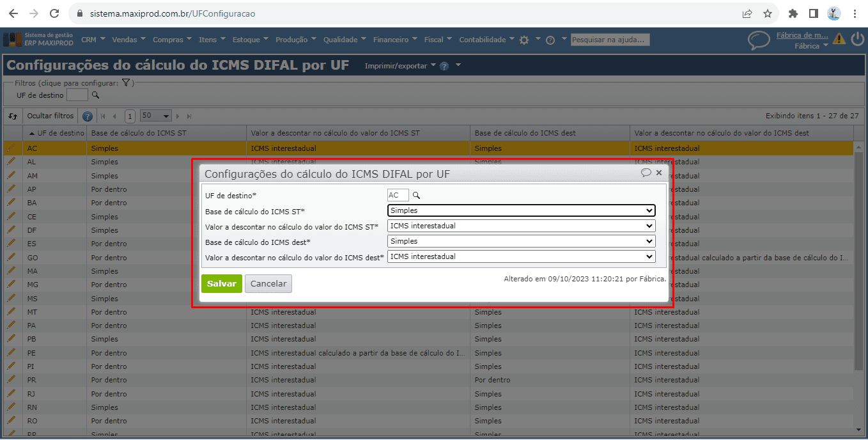Open the settings gear in ERP menu bar
This screenshot has width=868, height=440.
[524, 40]
